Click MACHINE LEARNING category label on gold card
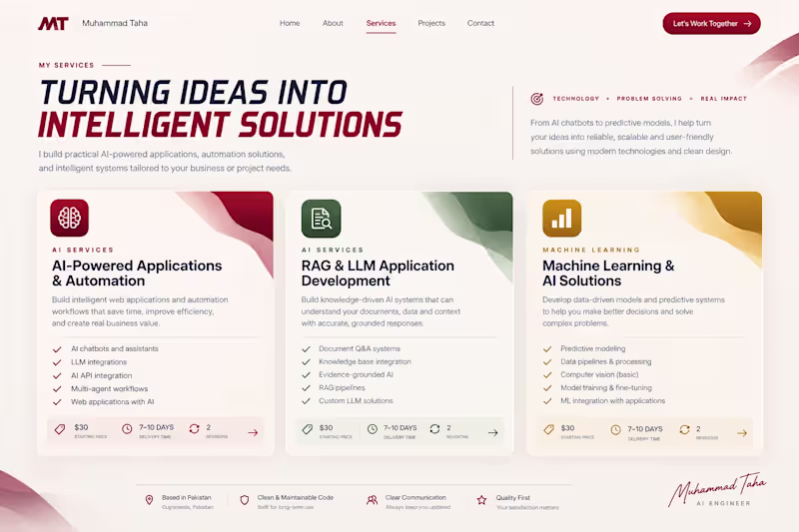 [591, 250]
